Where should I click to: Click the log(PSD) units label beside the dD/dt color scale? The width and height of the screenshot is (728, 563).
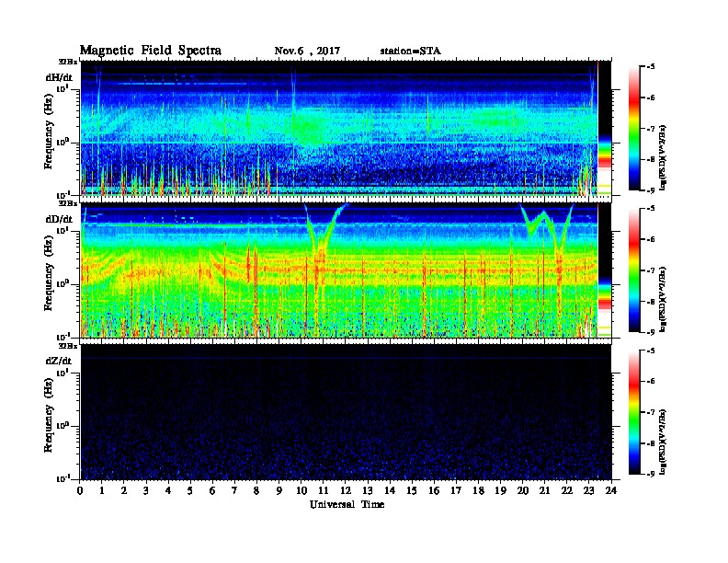pos(663,299)
